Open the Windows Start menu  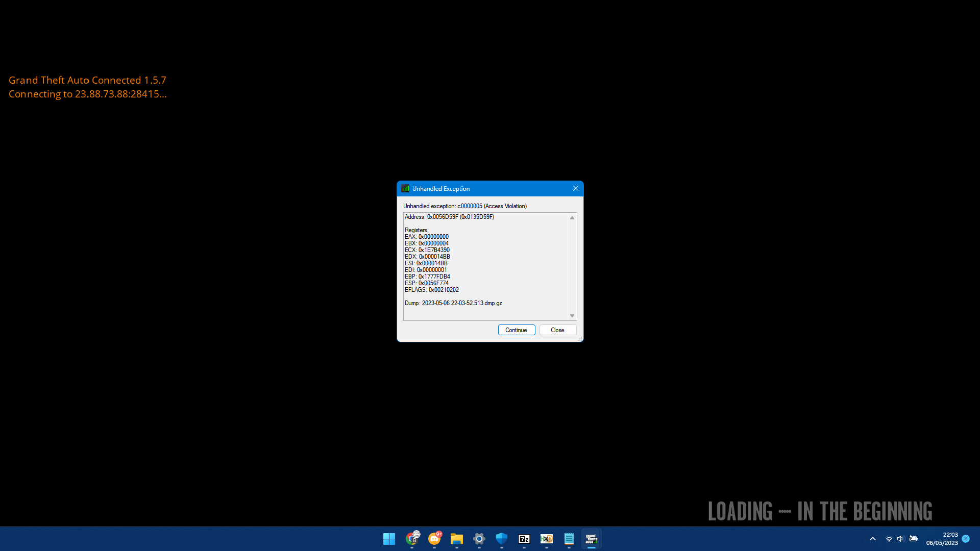tap(389, 539)
